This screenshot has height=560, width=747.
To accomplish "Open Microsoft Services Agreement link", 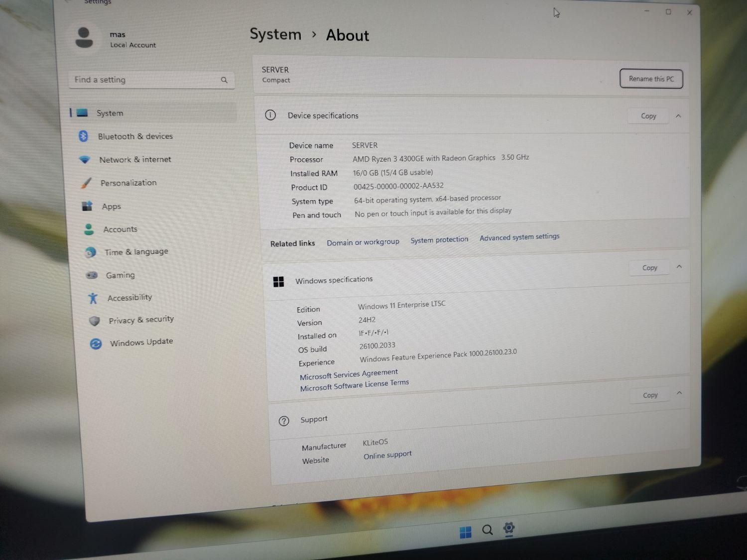I will (349, 374).
